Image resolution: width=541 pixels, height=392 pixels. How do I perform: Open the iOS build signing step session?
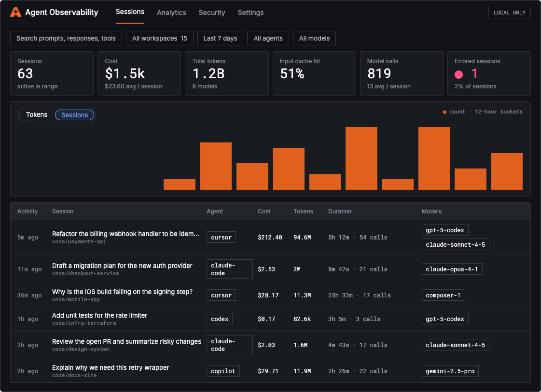270,295
